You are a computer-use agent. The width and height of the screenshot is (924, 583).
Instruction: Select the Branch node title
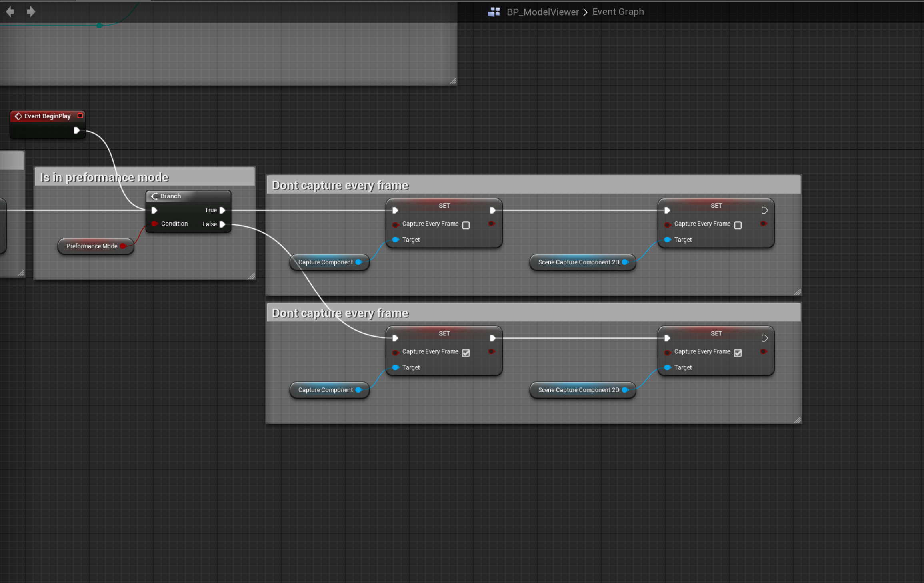171,196
